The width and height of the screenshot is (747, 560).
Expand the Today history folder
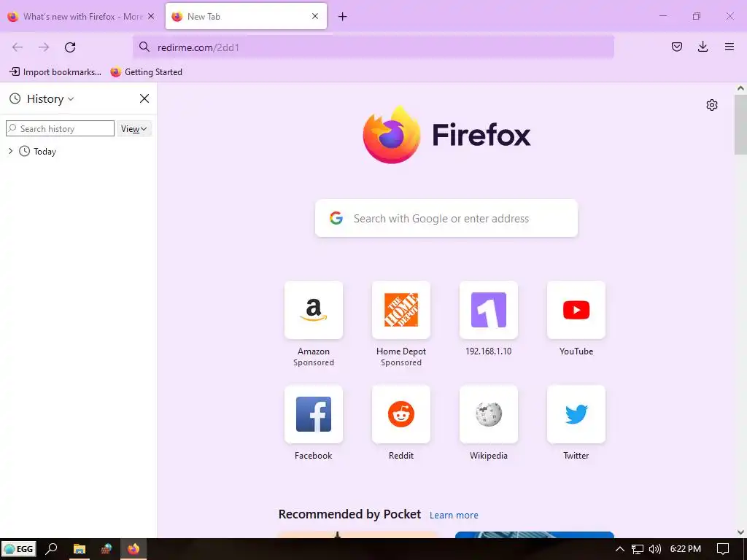pyautogui.click(x=10, y=151)
